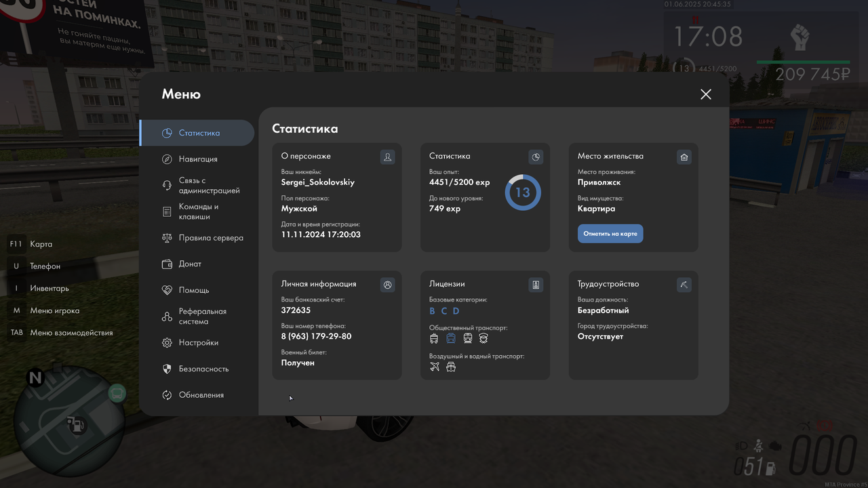Click the ship icon in the Лицензии card
Image resolution: width=868 pixels, height=488 pixels.
[450, 366]
